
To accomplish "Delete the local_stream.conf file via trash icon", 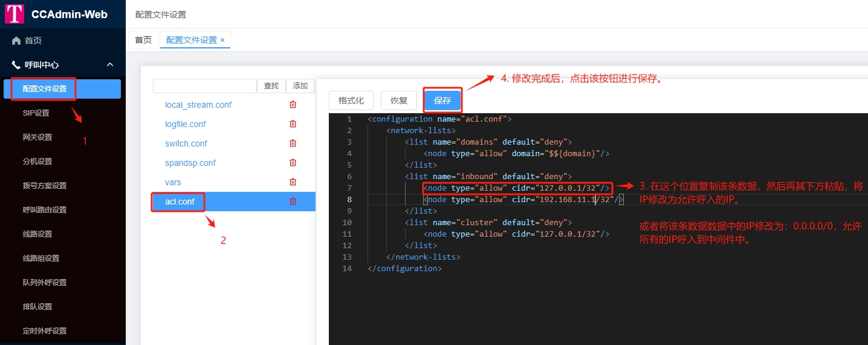I will pyautogui.click(x=293, y=105).
